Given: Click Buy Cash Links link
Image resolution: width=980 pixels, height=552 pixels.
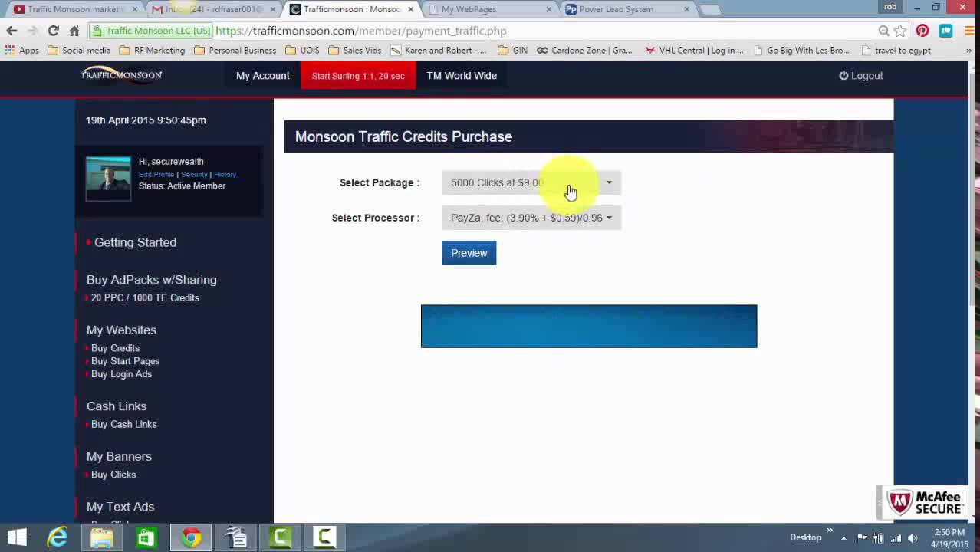Looking at the screenshot, I should [123, 424].
